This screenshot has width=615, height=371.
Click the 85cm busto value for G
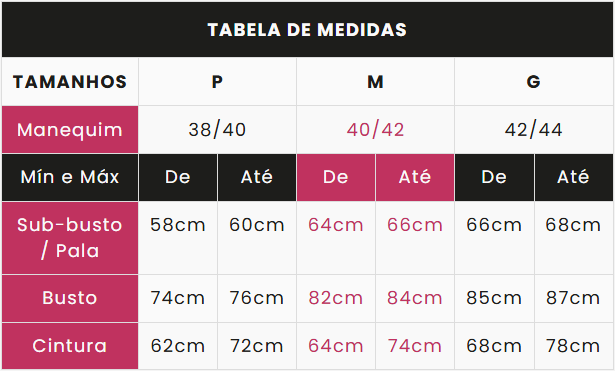(x=494, y=298)
